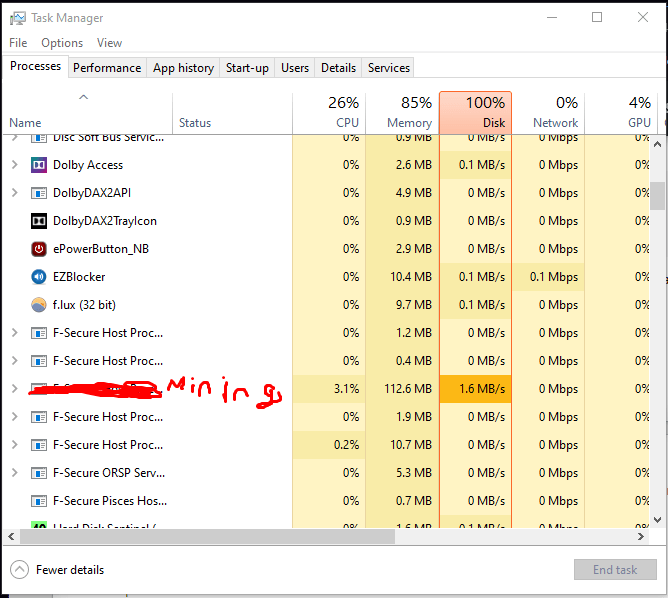Click the vertical scrollbar down arrow
The image size is (668, 598).
coord(657,520)
